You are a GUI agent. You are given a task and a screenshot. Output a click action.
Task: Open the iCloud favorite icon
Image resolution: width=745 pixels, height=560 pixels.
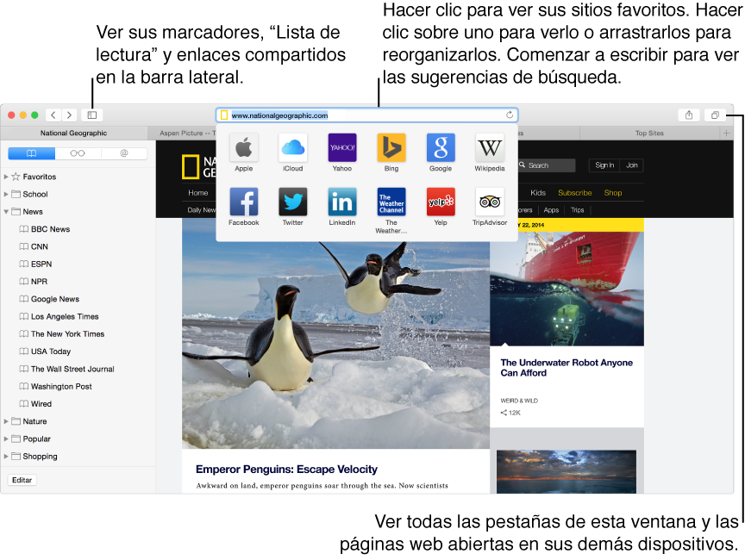pyautogui.click(x=292, y=147)
